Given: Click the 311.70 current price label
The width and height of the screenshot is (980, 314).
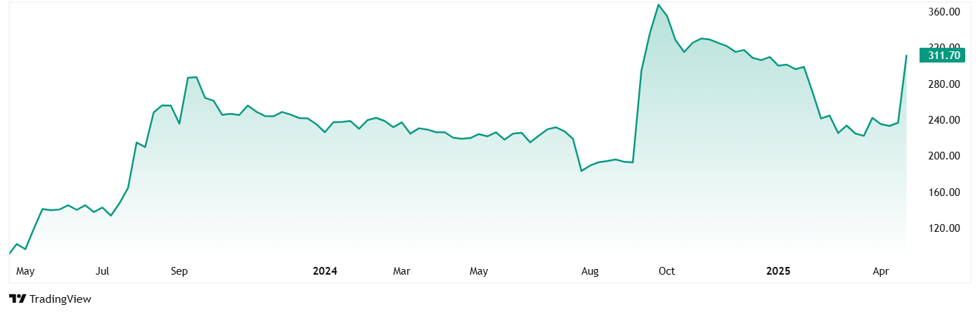Looking at the screenshot, I should click(944, 55).
